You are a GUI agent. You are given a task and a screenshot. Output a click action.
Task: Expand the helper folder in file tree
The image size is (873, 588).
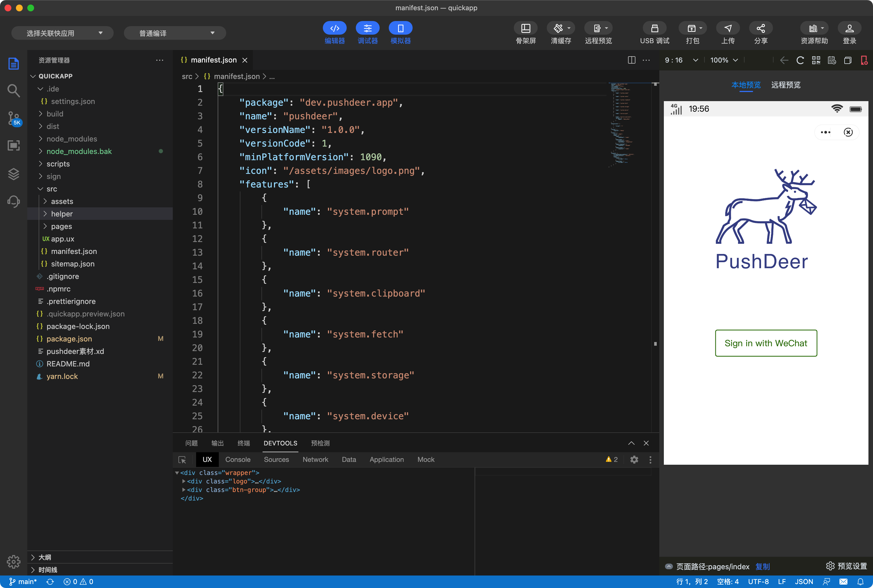(x=45, y=213)
